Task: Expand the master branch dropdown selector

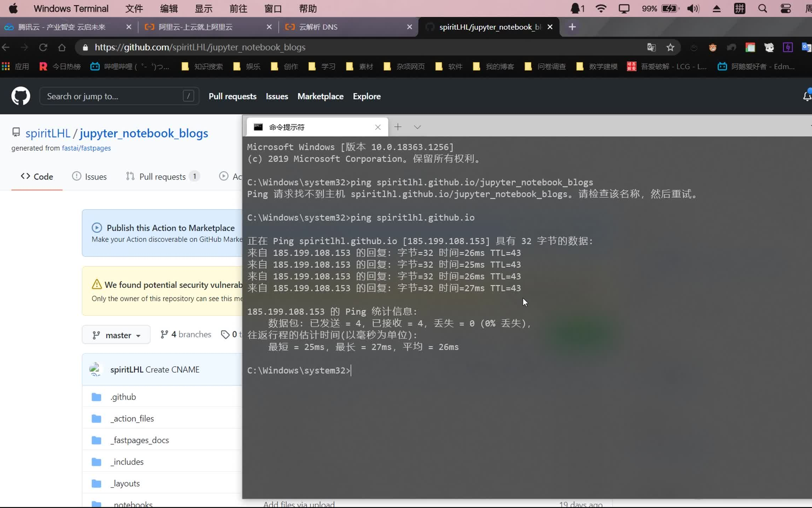Action: 116,334
